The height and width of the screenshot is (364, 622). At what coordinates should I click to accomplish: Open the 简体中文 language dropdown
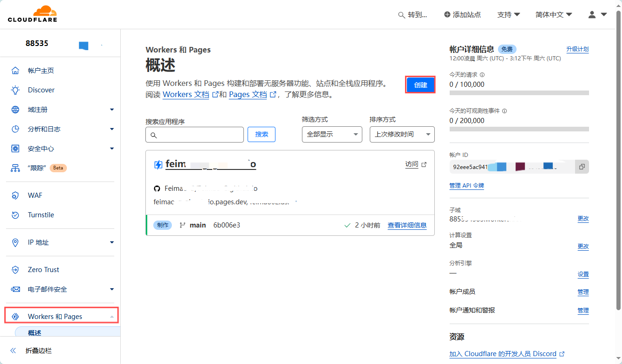coord(554,15)
